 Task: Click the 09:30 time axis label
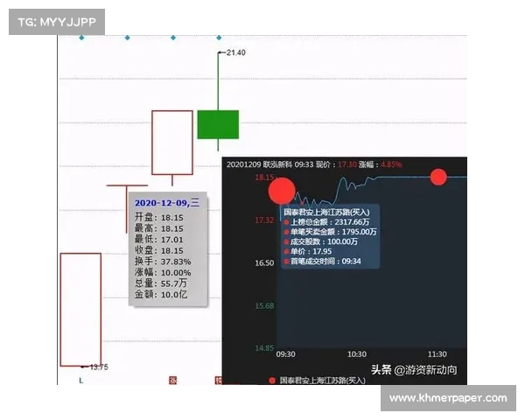click(x=285, y=354)
